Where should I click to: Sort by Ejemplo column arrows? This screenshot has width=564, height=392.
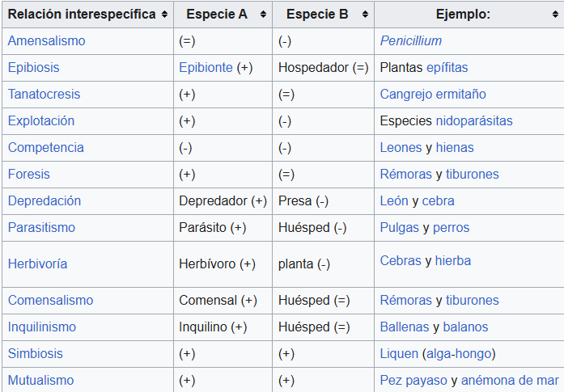click(x=555, y=15)
